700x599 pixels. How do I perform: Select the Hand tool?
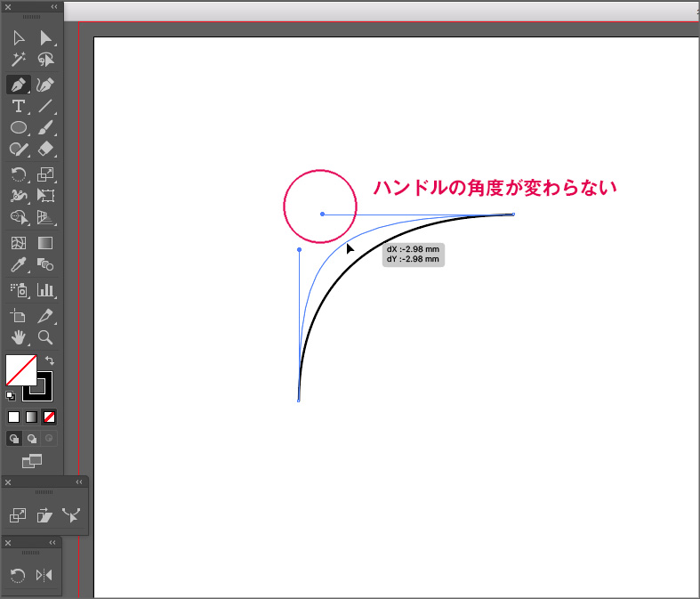(19, 337)
